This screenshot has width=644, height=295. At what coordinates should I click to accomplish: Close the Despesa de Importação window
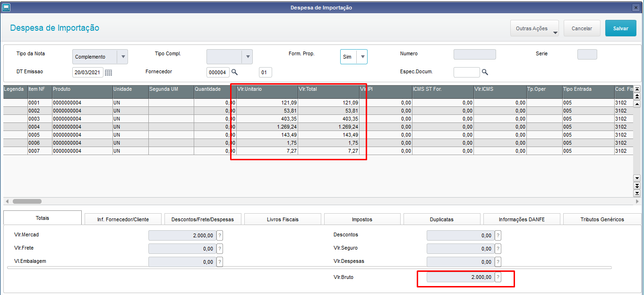tap(635, 8)
